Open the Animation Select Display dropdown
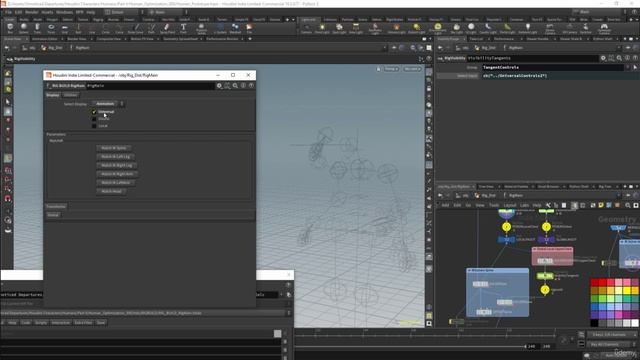 (107, 104)
